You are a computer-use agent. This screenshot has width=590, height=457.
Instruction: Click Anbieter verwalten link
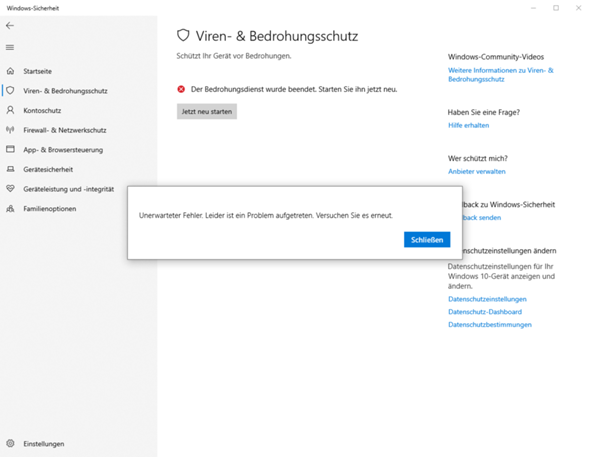click(x=477, y=171)
